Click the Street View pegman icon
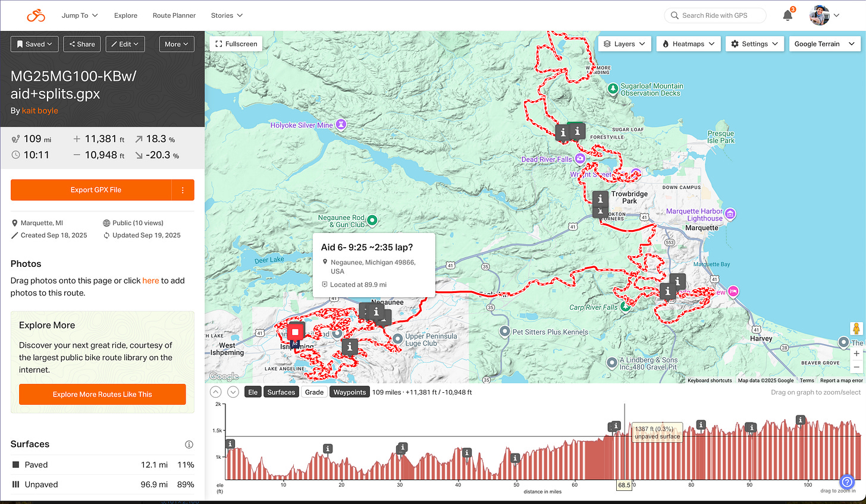Image resolution: width=866 pixels, height=504 pixels. click(856, 329)
